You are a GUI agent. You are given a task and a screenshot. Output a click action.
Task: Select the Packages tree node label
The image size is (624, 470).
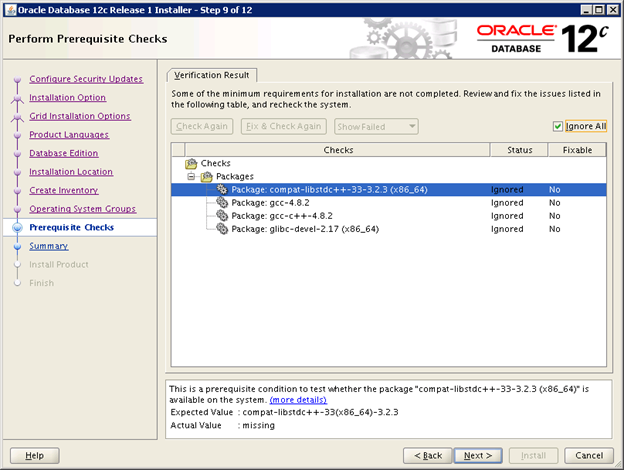235,176
